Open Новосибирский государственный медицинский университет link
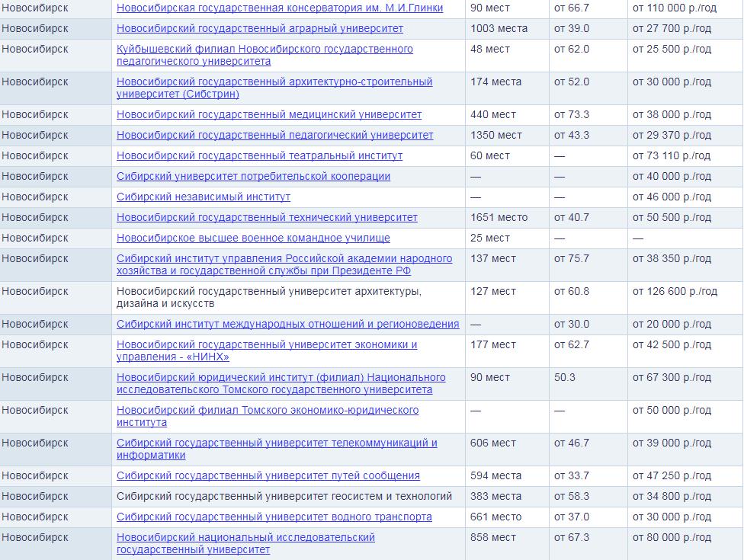Image resolution: width=744 pixels, height=560 pixels. 269,114
